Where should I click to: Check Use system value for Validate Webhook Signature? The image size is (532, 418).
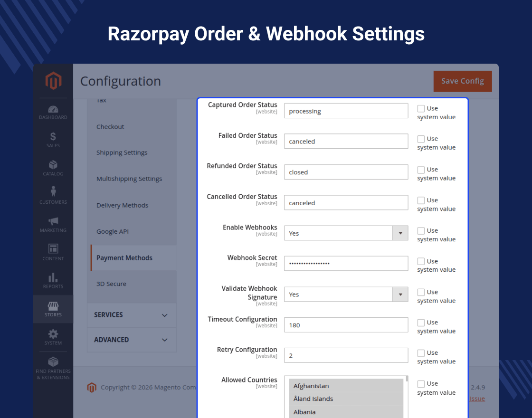pos(421,292)
